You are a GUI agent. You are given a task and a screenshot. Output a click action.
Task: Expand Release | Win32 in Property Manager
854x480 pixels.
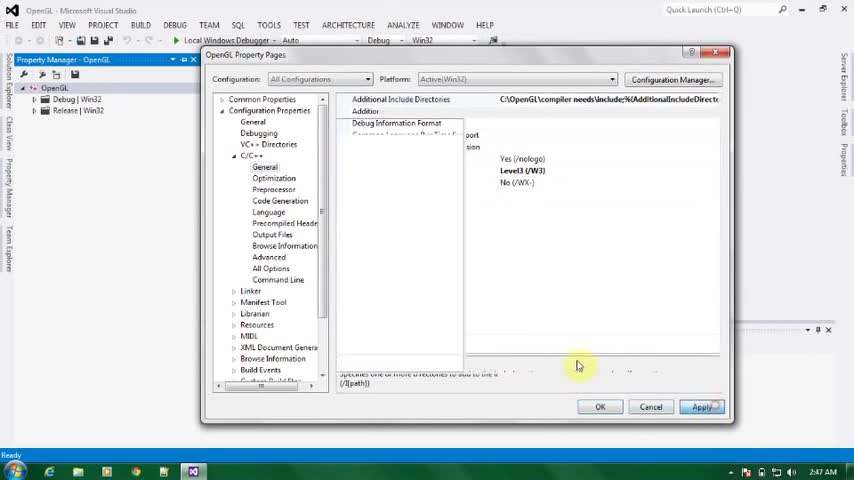[x=34, y=111]
